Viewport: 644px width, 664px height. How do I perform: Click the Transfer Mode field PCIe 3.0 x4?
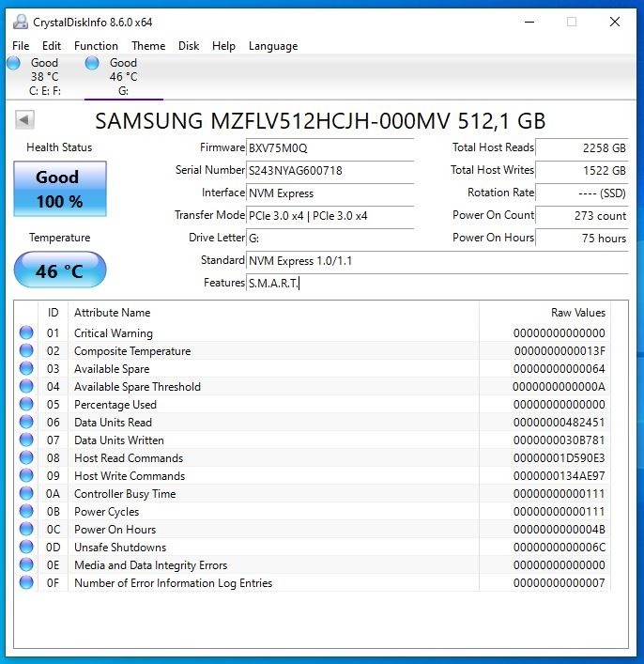click(x=330, y=216)
